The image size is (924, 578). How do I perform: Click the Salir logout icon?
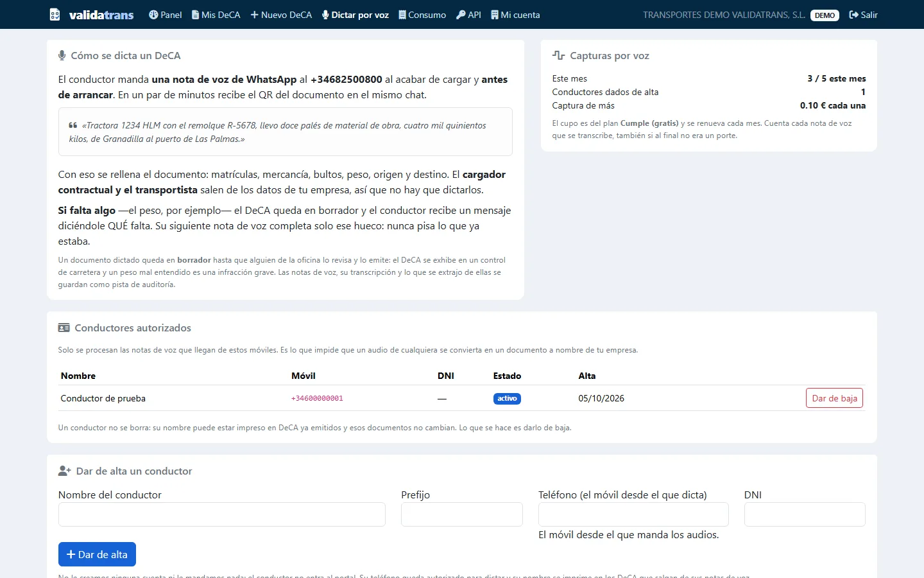pos(853,15)
